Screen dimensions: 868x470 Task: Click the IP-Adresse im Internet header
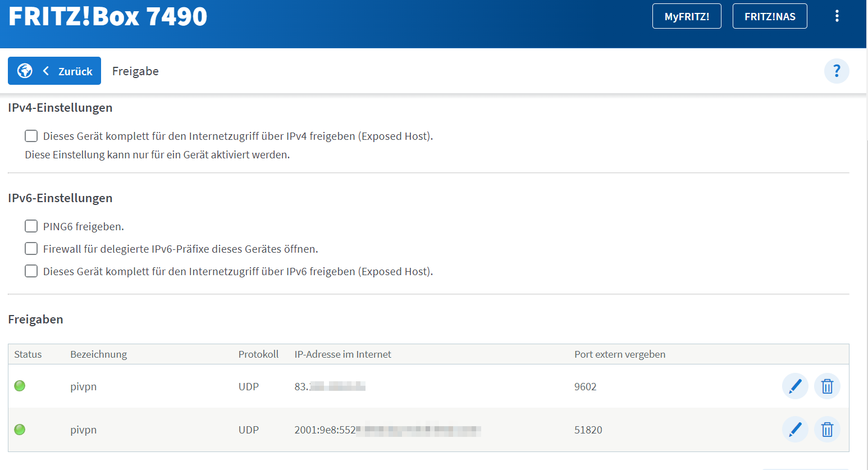click(x=342, y=354)
